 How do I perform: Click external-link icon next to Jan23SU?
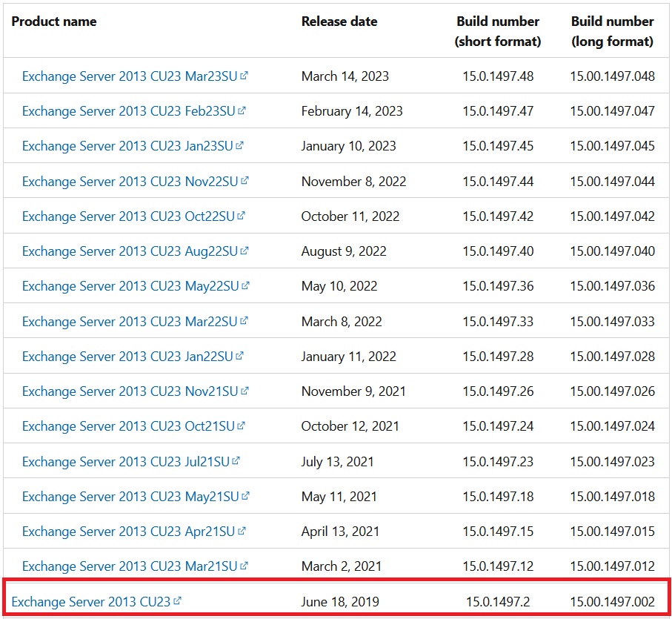tap(239, 145)
